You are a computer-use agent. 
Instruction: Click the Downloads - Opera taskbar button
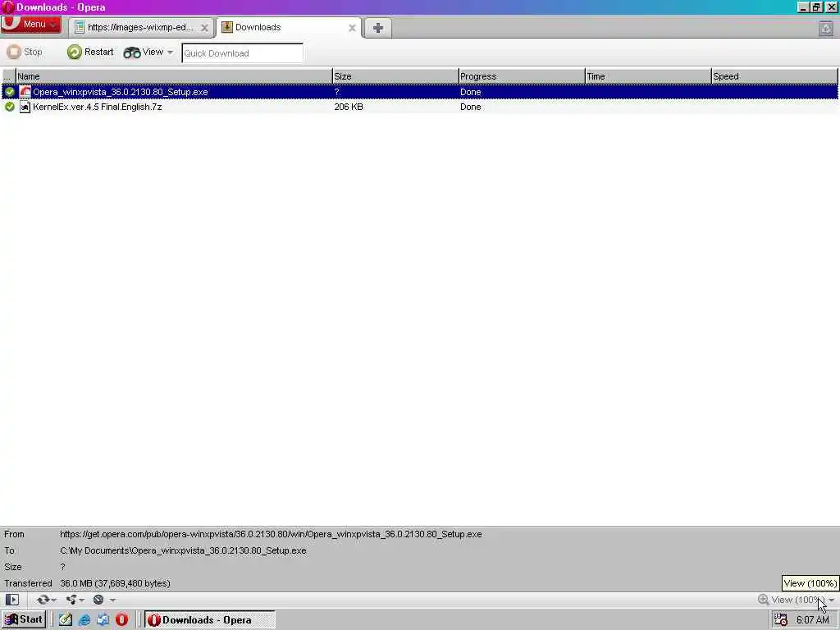coord(209,620)
